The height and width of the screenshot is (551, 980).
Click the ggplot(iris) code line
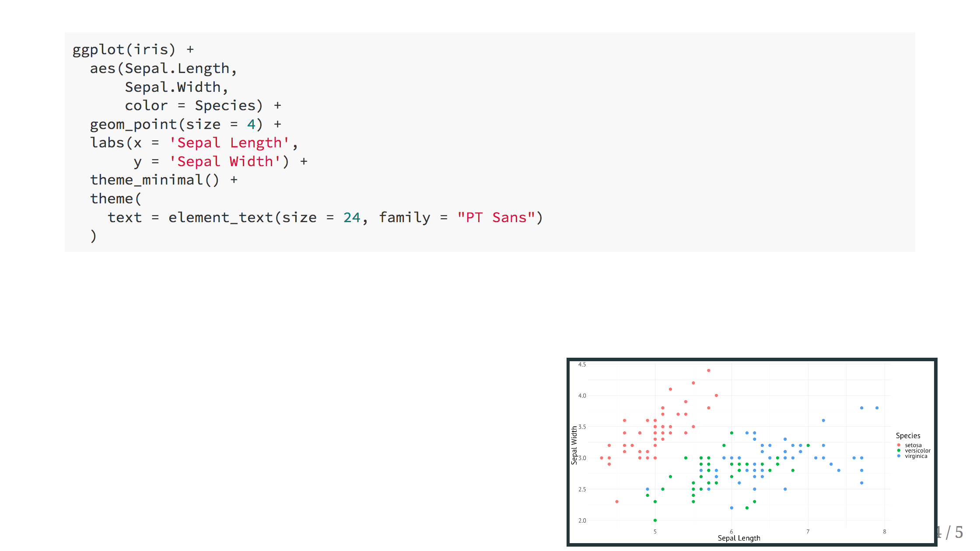click(x=133, y=49)
